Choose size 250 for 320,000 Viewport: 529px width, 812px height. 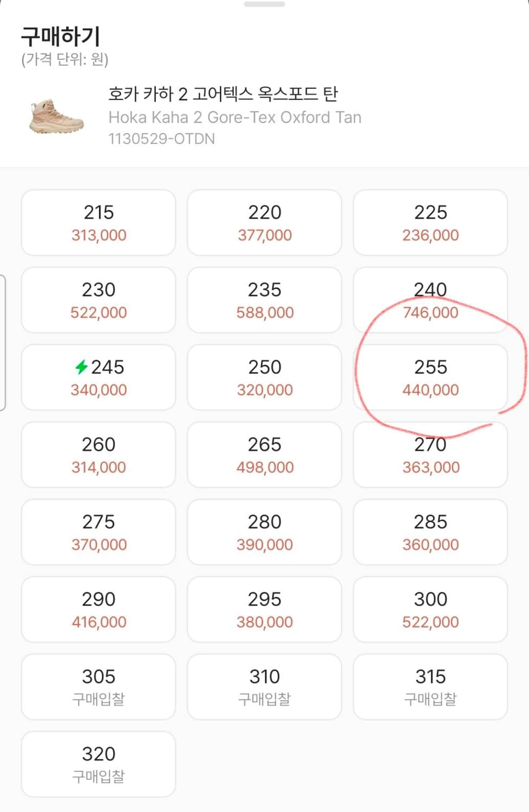click(x=265, y=378)
